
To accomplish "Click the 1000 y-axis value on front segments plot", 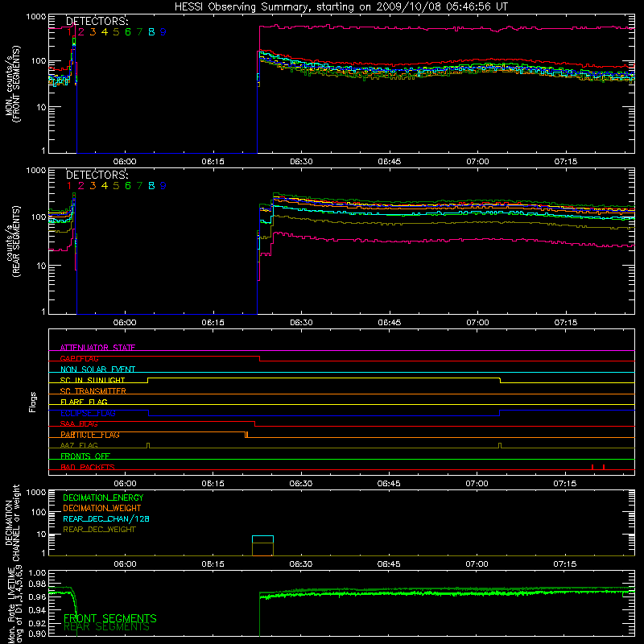I will coord(35,17).
